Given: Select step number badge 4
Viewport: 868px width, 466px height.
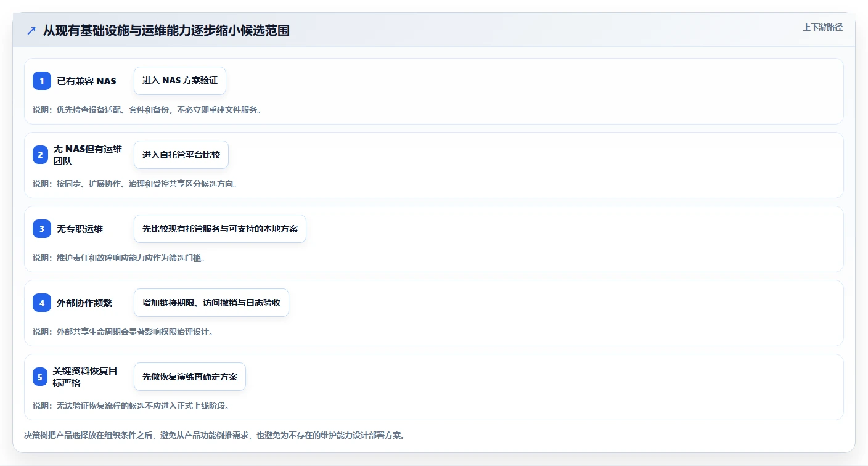Looking at the screenshot, I should (42, 303).
